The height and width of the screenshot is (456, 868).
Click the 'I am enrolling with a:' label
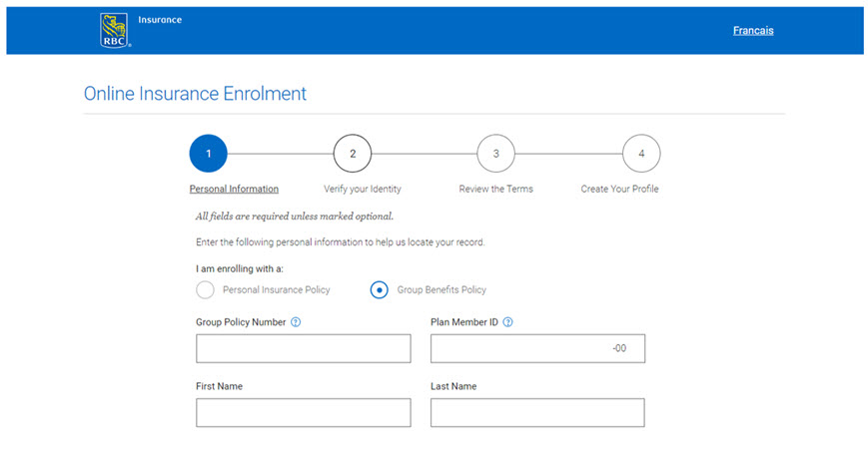tap(239, 269)
